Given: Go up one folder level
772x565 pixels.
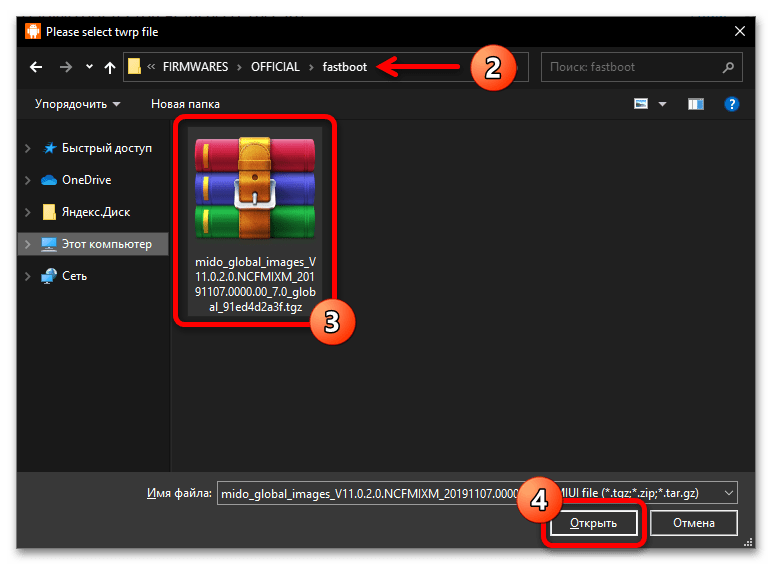Looking at the screenshot, I should [x=109, y=67].
